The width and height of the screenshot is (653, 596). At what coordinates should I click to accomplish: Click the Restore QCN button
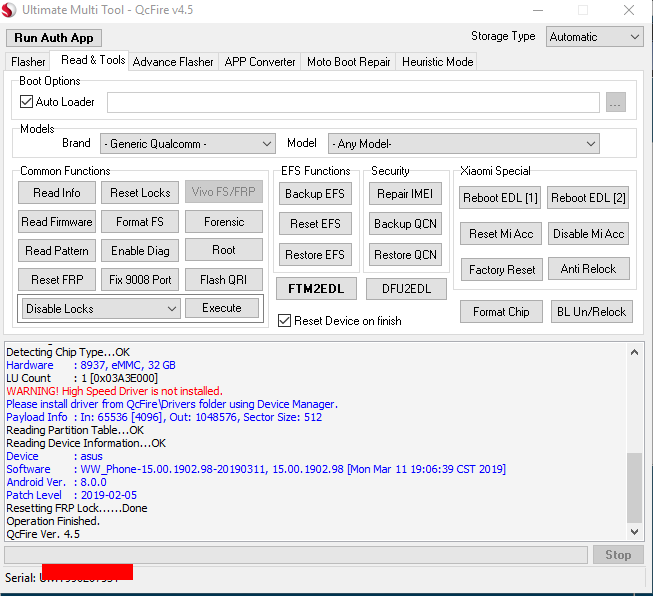point(405,254)
